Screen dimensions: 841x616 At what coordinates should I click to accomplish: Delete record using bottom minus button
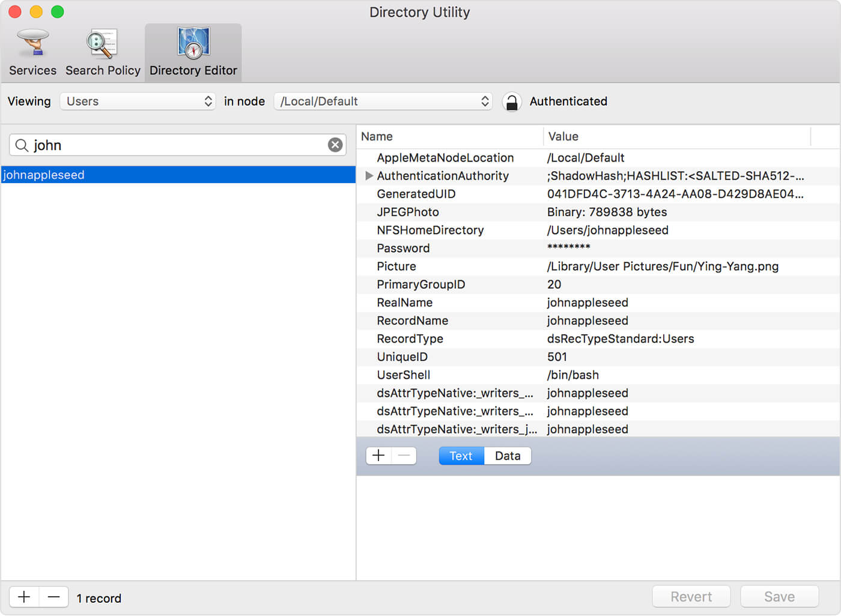(53, 597)
